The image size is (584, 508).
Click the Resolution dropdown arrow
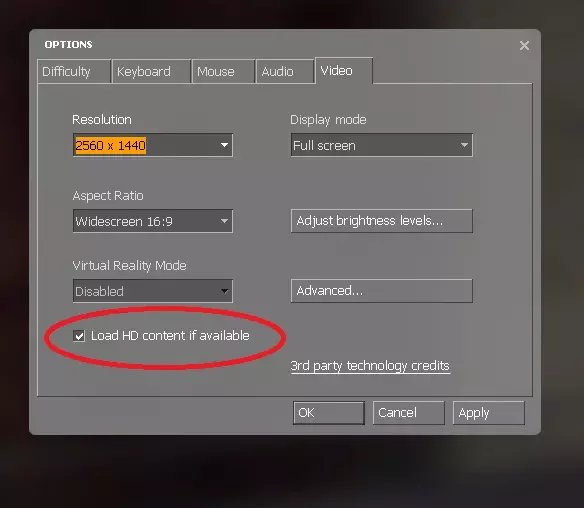coord(224,145)
